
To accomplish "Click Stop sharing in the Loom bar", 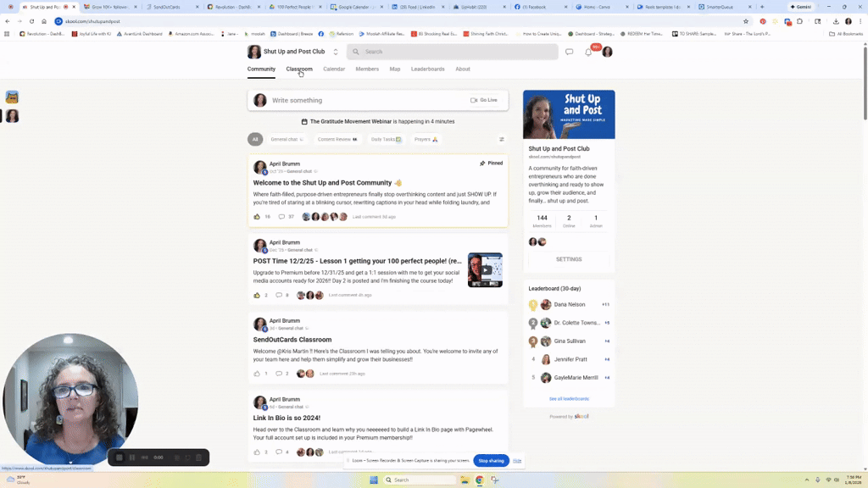I will [x=491, y=460].
